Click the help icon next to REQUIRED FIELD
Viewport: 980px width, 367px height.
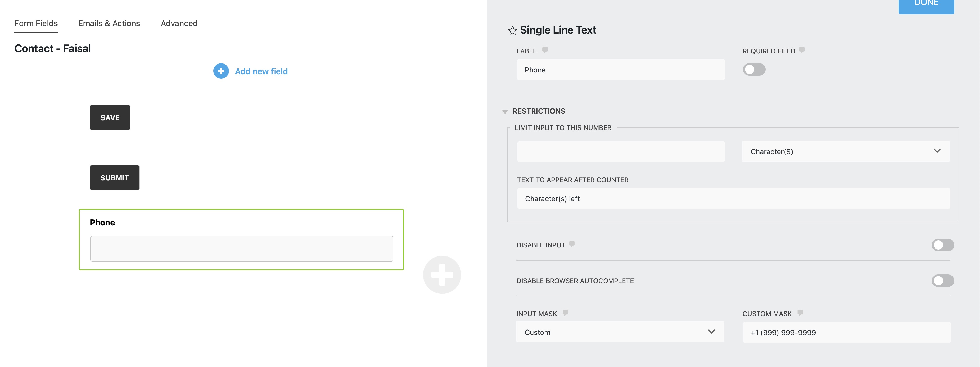tap(802, 50)
